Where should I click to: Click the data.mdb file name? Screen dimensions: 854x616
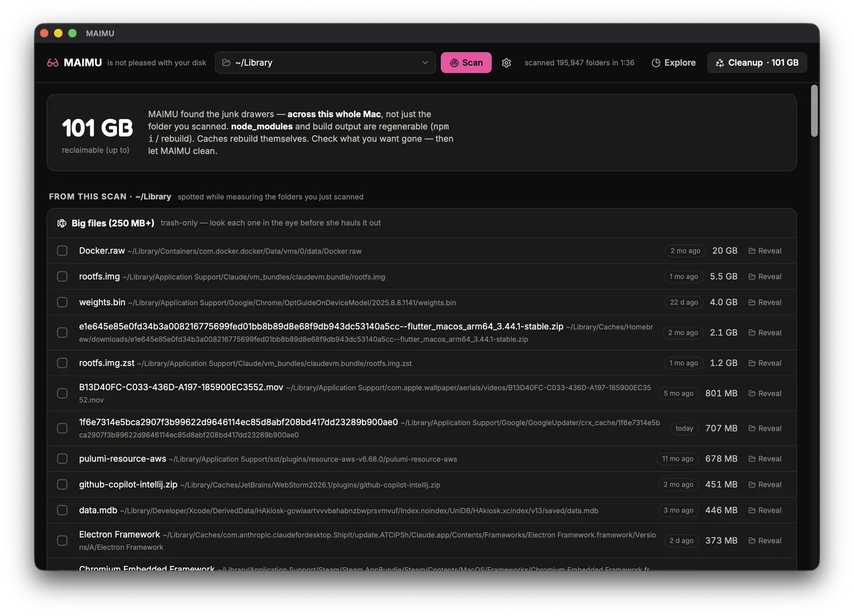pyautogui.click(x=98, y=510)
